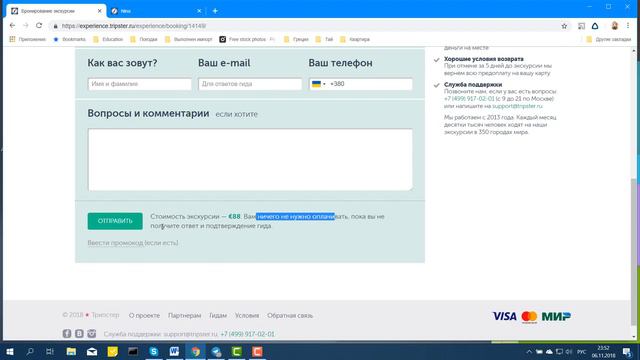The height and width of the screenshot is (360, 640).
Task: Switch to Chrome on the taskbar
Action: click(196, 351)
